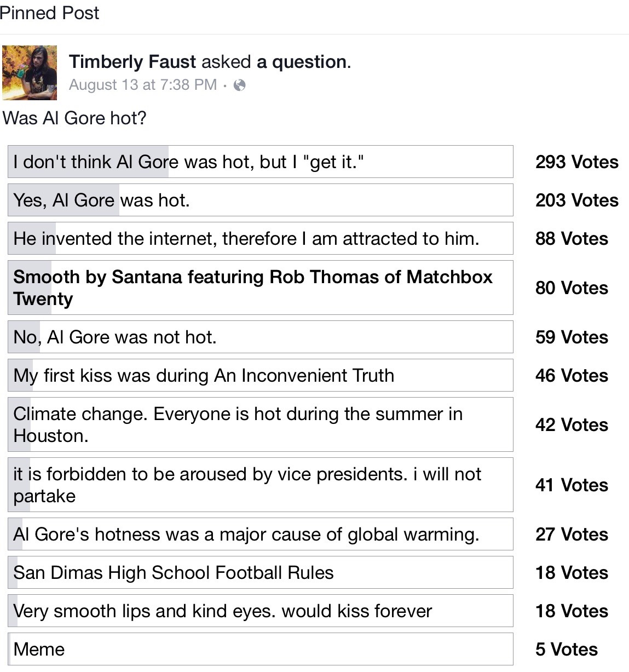View voters behind 5 Votes

pyautogui.click(x=566, y=650)
